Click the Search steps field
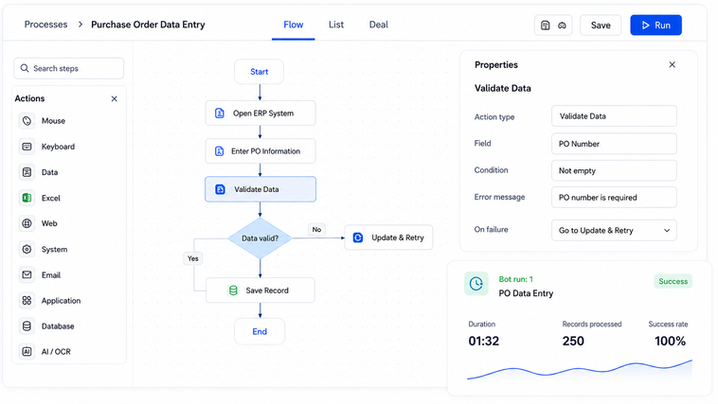 [x=69, y=68]
